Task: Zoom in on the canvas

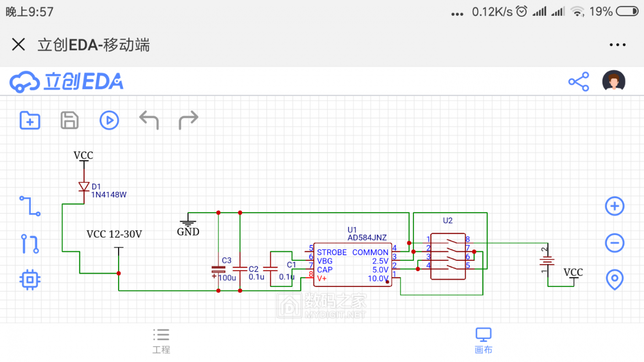Action: (x=615, y=206)
